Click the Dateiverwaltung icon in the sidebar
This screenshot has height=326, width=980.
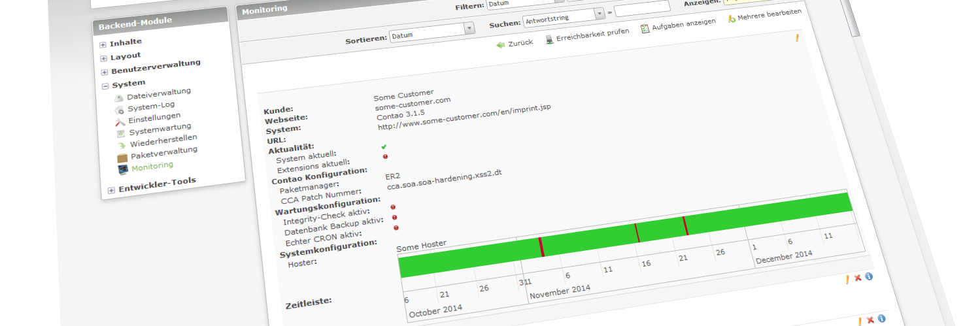click(x=119, y=98)
